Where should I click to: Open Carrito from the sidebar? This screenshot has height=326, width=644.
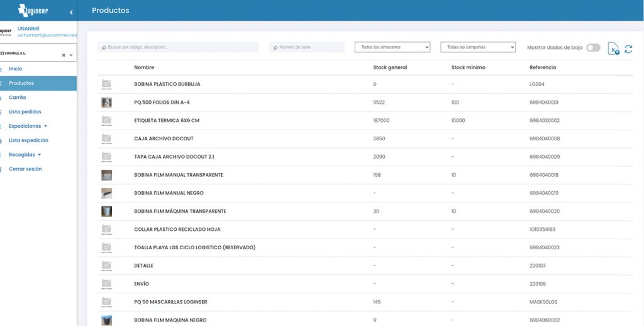[x=18, y=98]
